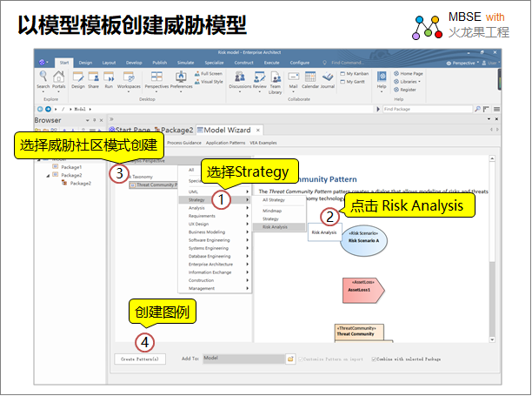Expand the Requirements submenu
The width and height of the screenshot is (532, 396).
(x=215, y=216)
